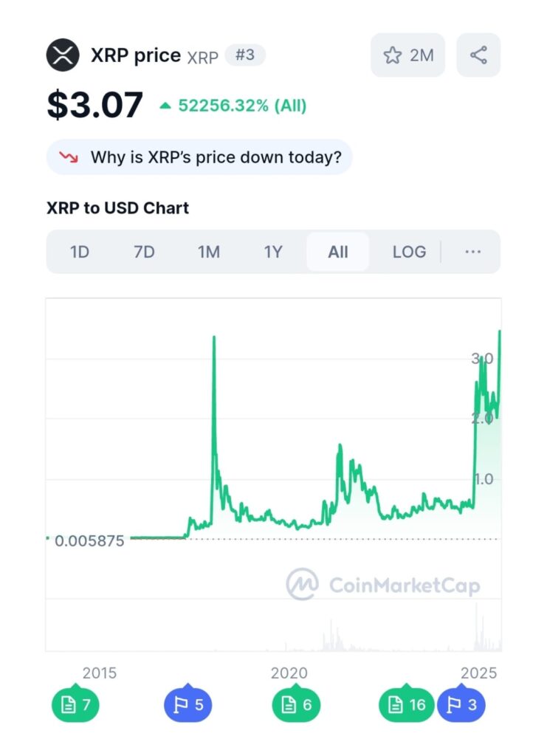Image resolution: width=547 pixels, height=756 pixels.
Task: Switch chart to 7D range
Action: tap(144, 252)
